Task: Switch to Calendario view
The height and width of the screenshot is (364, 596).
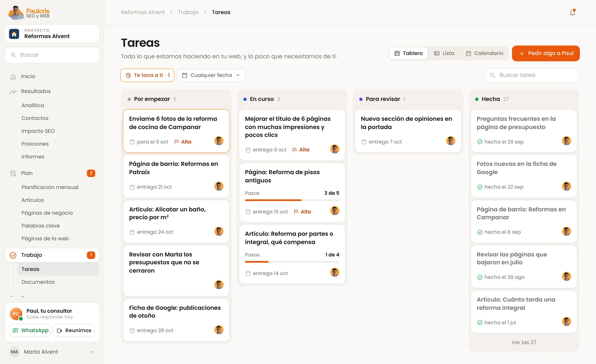Action: tap(484, 53)
